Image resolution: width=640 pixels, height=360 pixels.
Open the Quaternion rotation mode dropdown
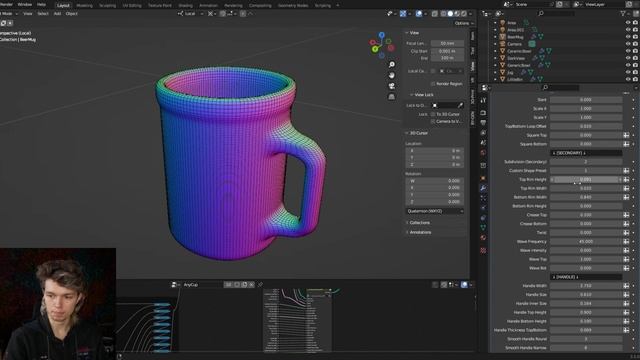pos(435,211)
